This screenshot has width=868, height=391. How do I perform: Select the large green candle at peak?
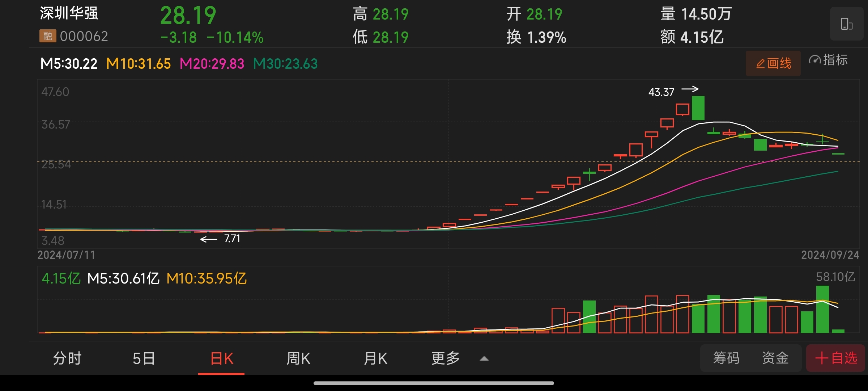(x=698, y=108)
